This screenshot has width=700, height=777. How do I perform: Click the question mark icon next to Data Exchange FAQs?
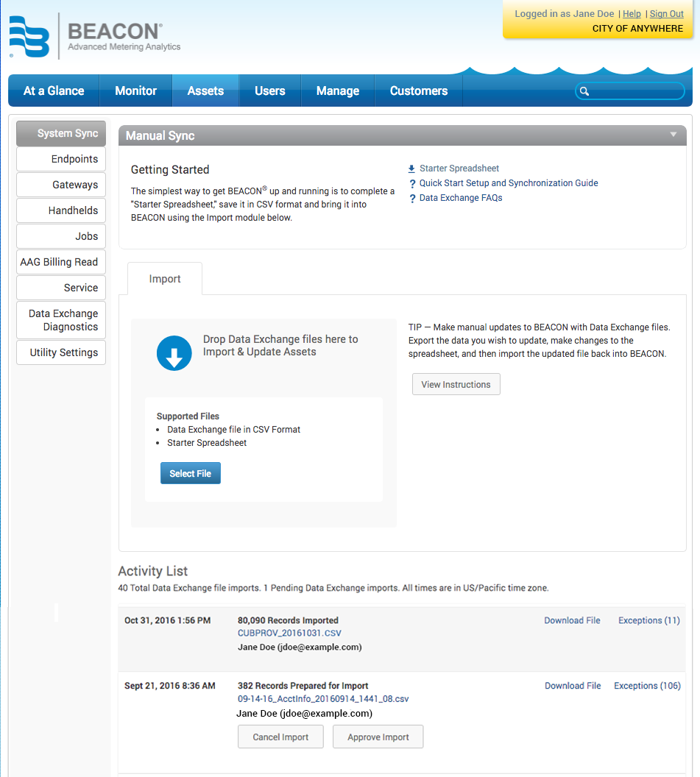pos(412,197)
